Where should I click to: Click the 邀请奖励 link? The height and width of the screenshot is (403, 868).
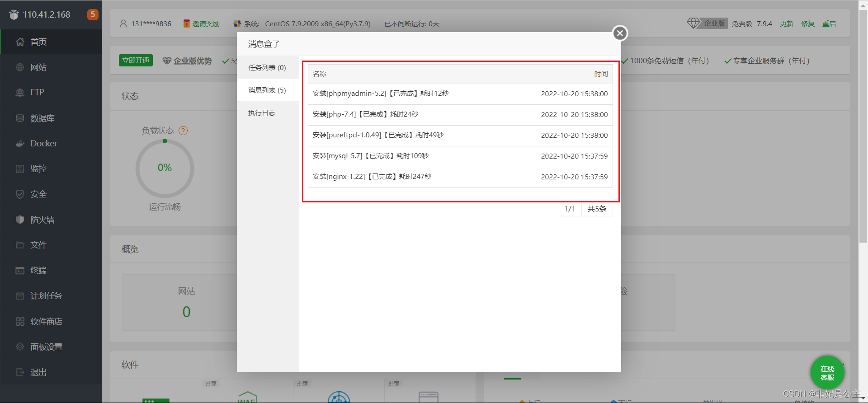[x=206, y=23]
